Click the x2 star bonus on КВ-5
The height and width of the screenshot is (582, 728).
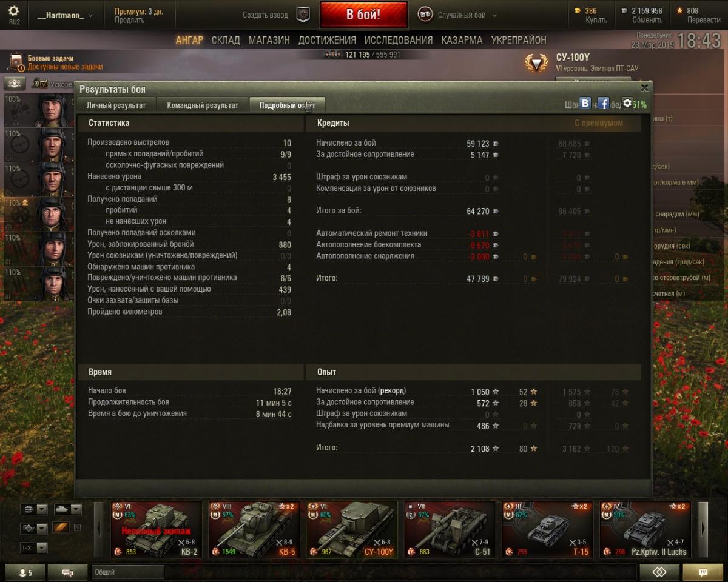tap(286, 506)
